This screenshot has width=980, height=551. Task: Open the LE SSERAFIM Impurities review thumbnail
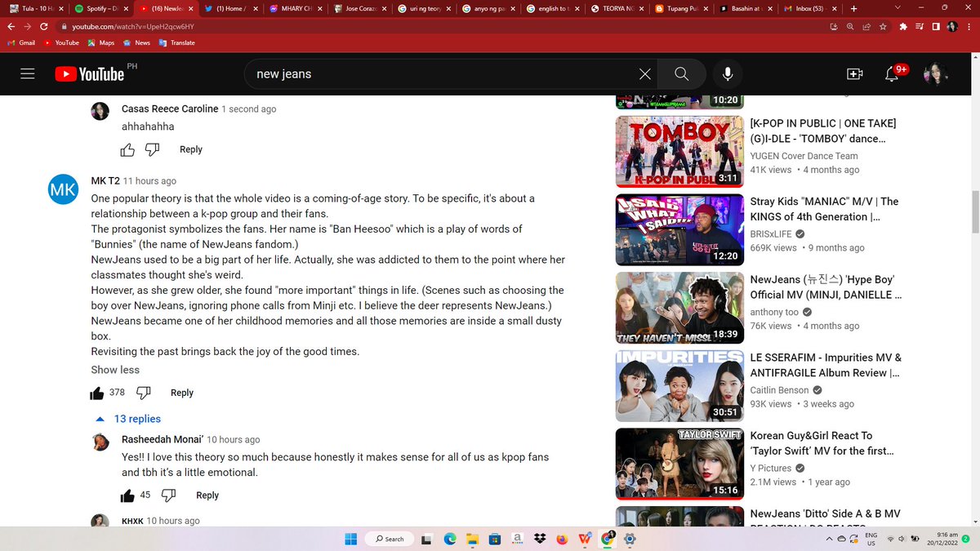point(679,385)
